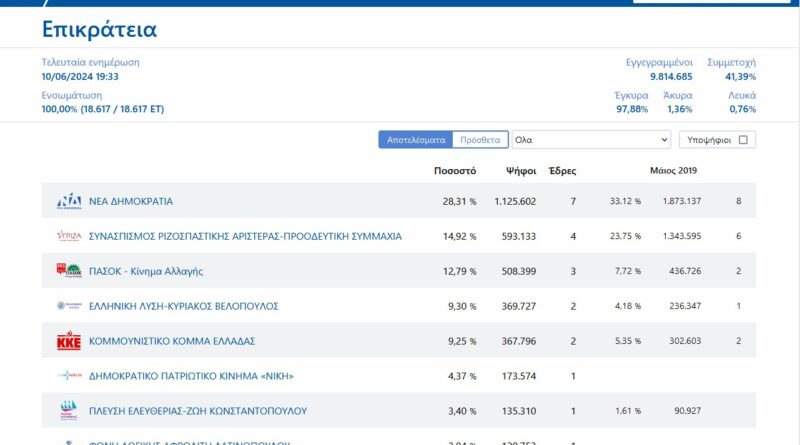Screen dimensions: 800x445
Task: Click the Ελληνική Λύση party logo
Action: tap(69, 306)
